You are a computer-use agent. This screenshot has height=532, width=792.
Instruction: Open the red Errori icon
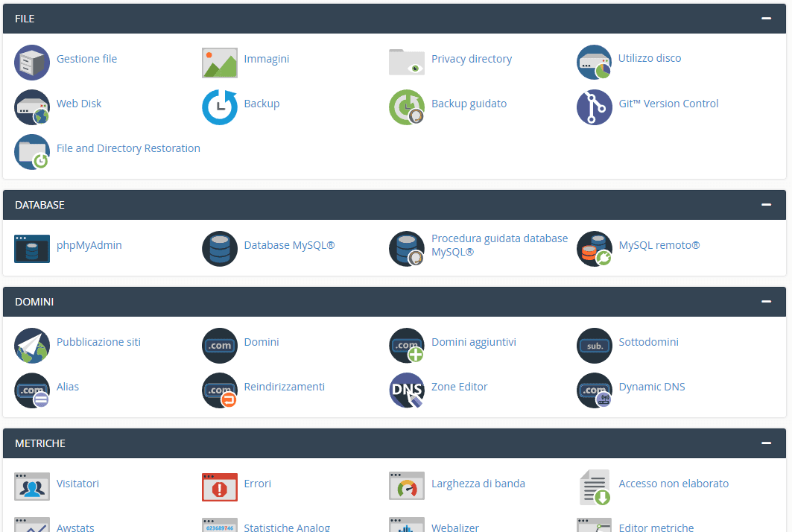tap(220, 487)
